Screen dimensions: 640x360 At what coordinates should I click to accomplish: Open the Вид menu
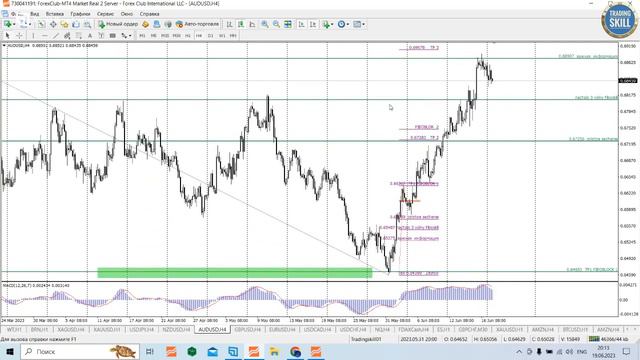pyautogui.click(x=35, y=14)
